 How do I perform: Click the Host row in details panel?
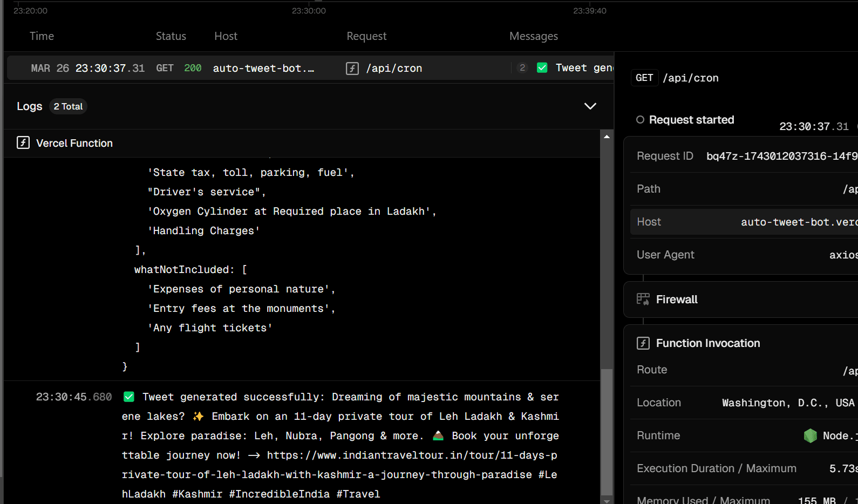[744, 222]
